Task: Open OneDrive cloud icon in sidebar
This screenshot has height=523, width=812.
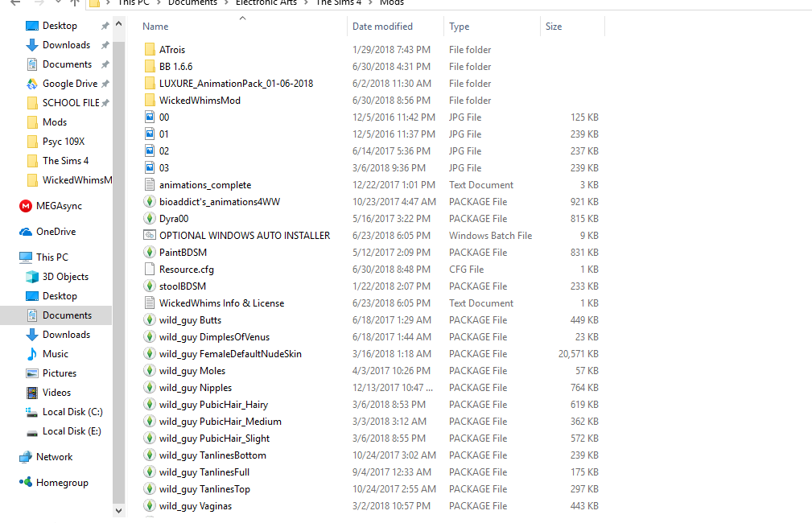Action: click(26, 232)
